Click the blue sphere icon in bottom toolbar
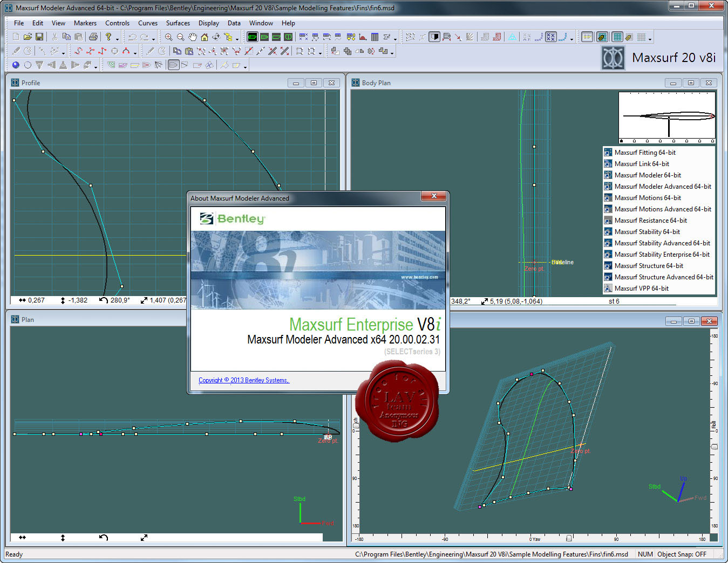The width and height of the screenshot is (728, 563). click(16, 65)
